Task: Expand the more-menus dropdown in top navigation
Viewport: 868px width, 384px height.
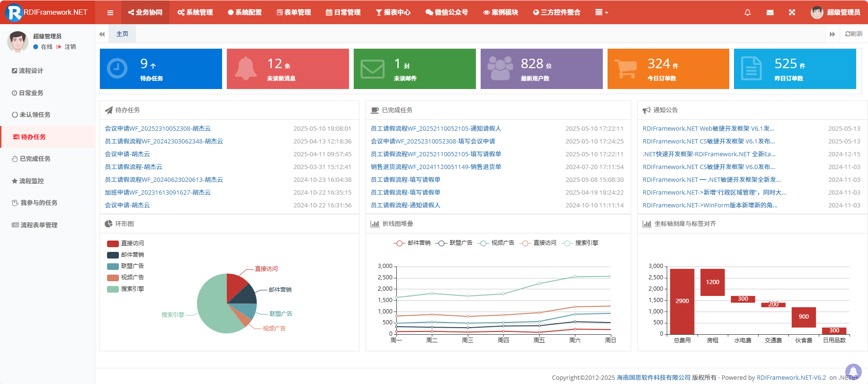Action: click(601, 12)
